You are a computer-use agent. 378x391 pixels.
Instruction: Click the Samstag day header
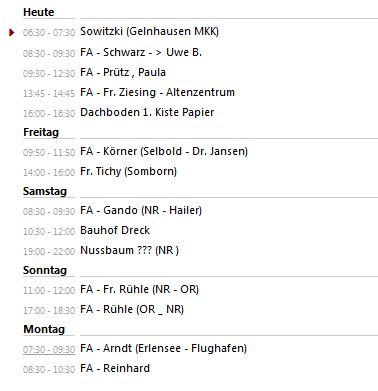45,191
